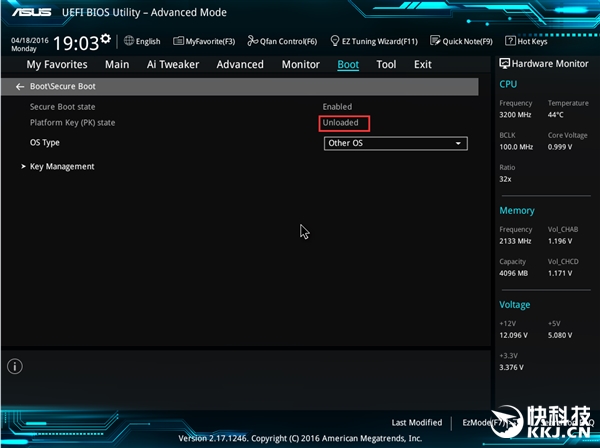This screenshot has height=448, width=600.
Task: Switch to the Ai Tweaker tab
Action: click(x=173, y=65)
